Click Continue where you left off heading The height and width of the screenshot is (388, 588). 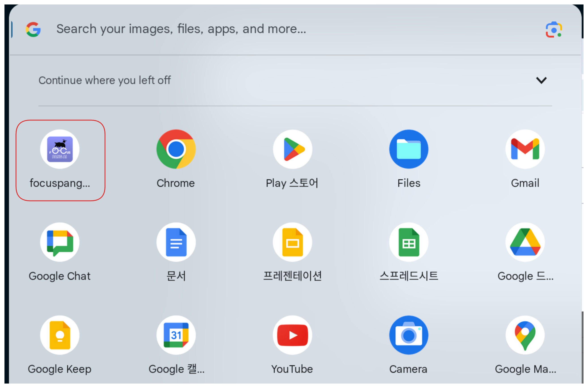(x=104, y=80)
